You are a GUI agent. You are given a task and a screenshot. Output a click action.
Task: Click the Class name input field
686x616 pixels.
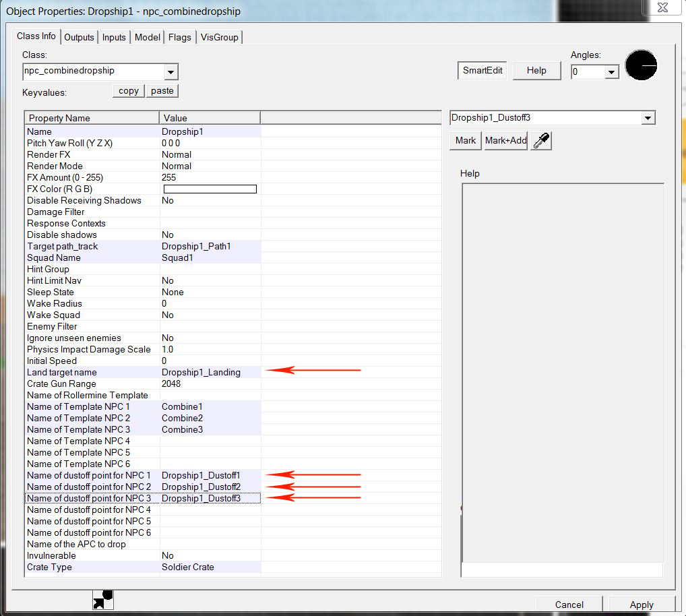pyautogui.click(x=94, y=71)
